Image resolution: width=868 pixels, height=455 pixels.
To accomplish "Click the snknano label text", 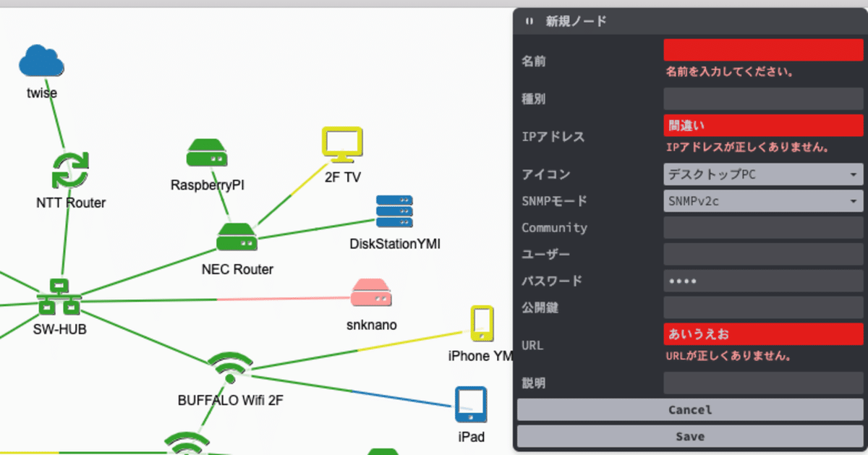I will (372, 325).
